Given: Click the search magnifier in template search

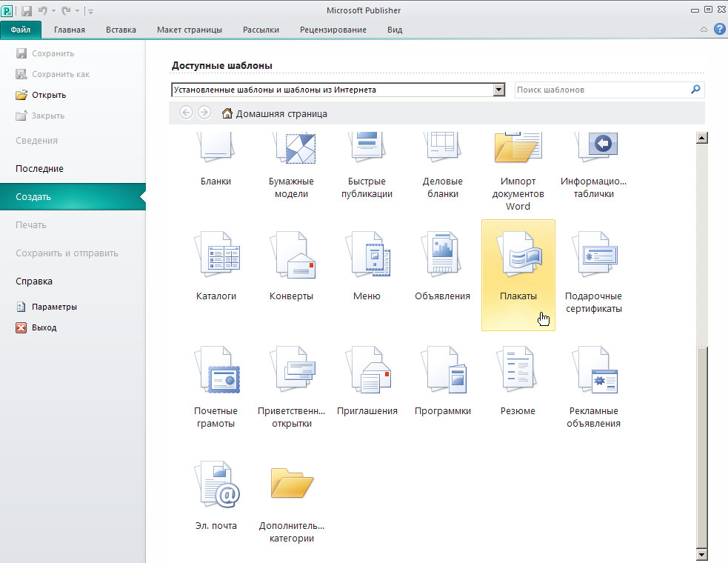Looking at the screenshot, I should (695, 89).
